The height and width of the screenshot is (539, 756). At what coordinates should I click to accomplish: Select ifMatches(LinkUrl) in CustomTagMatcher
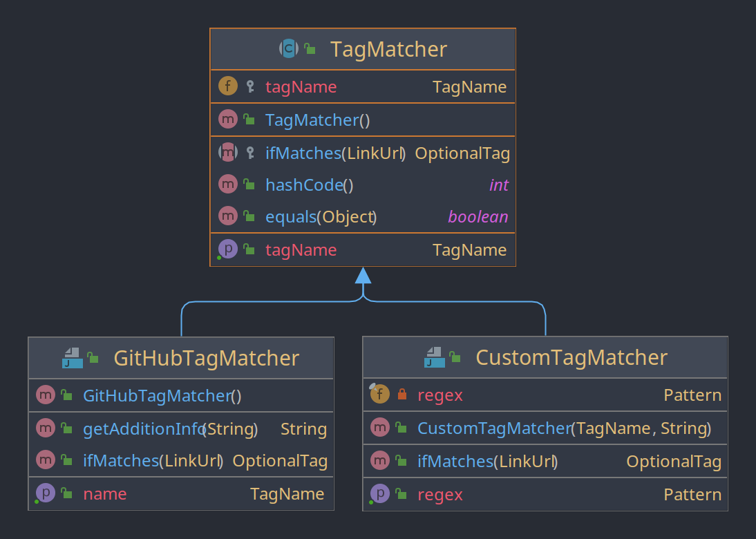coord(487,462)
